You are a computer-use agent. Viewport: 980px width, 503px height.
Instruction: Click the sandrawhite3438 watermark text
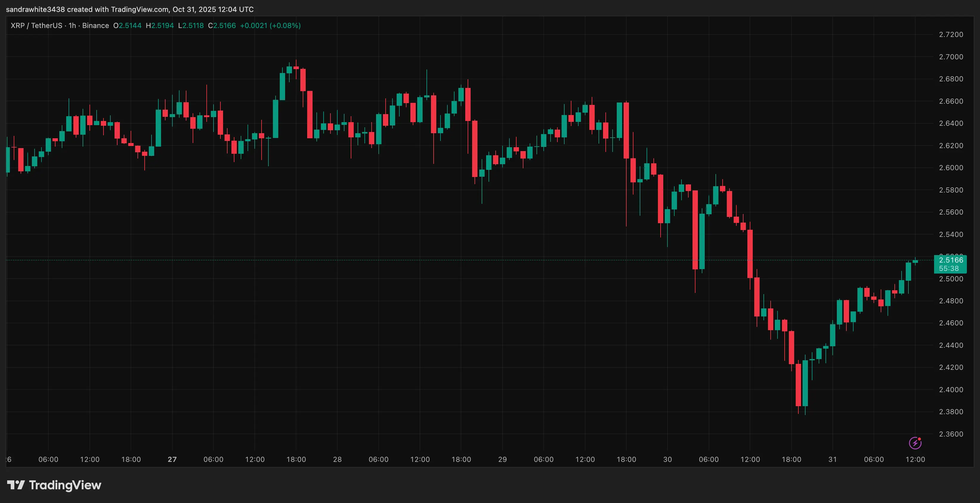click(36, 9)
